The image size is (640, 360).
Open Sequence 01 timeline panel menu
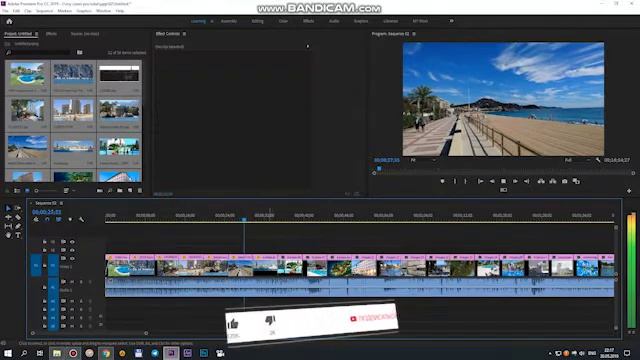pos(62,203)
